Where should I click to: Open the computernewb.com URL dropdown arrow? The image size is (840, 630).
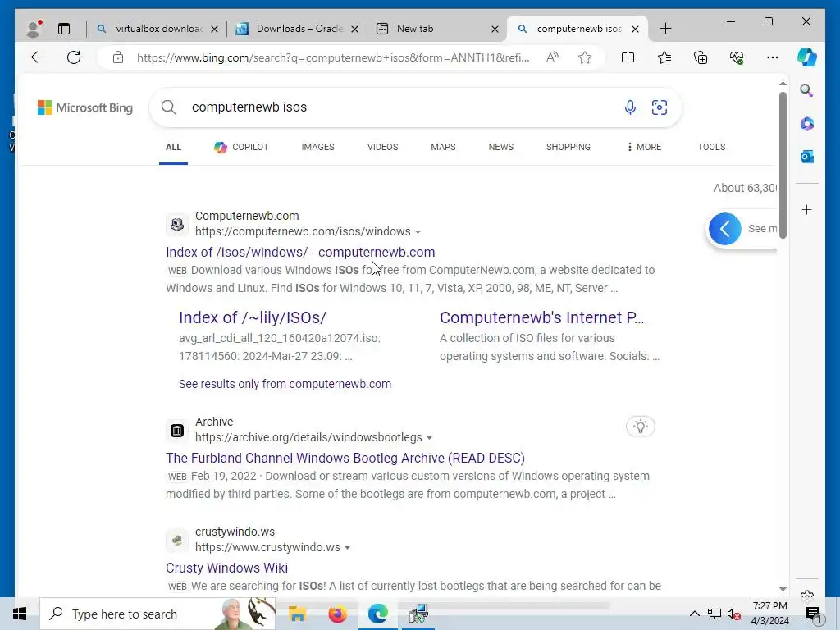coord(418,232)
